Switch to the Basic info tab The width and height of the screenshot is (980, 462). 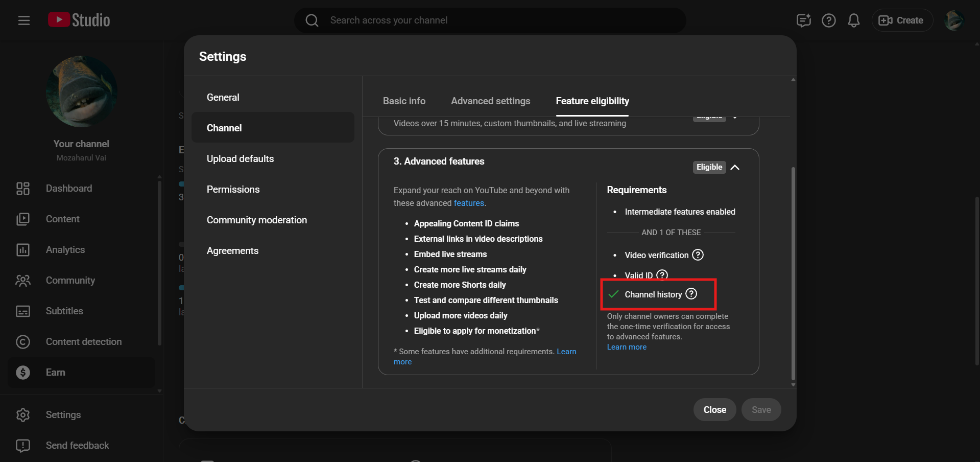(404, 101)
